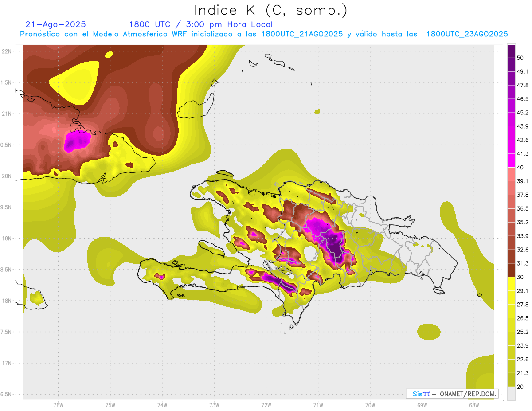Viewport: 532px width, 411px height.
Task: Click the color bar value 27.8
Action: [523, 305]
